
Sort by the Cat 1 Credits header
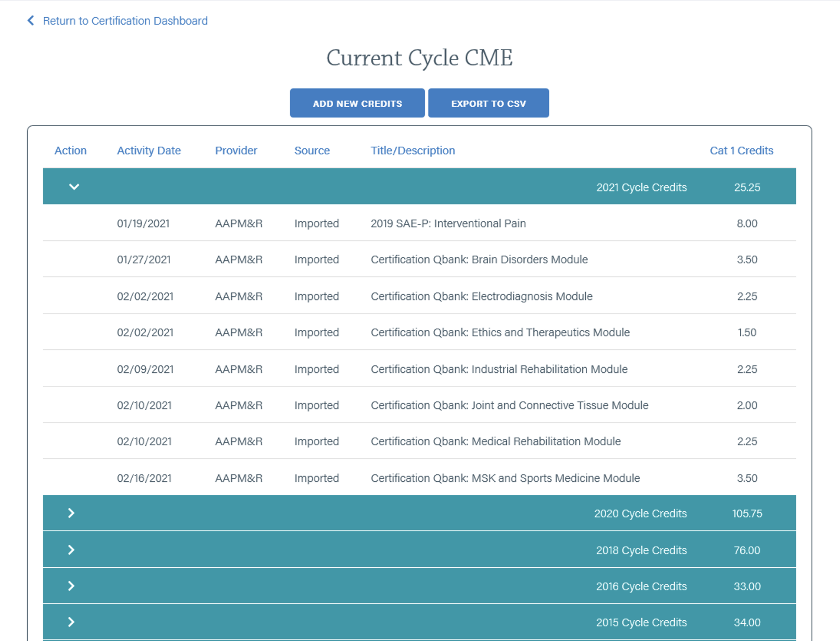click(741, 150)
